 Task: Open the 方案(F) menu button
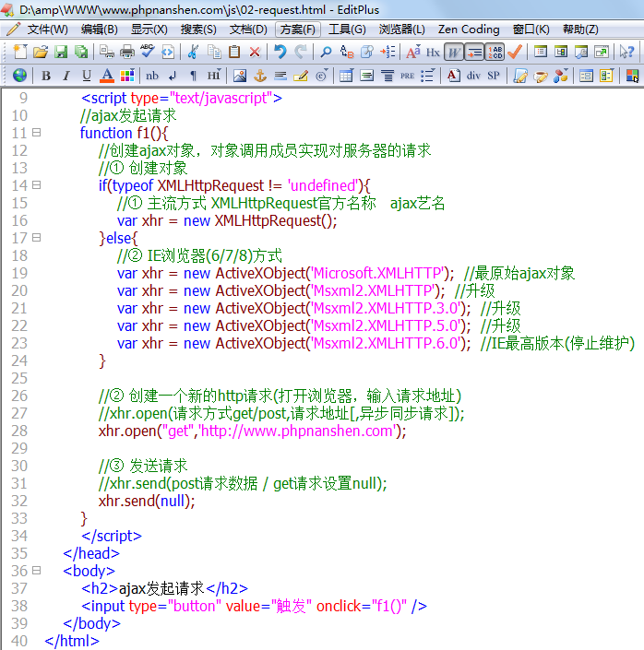(x=298, y=30)
